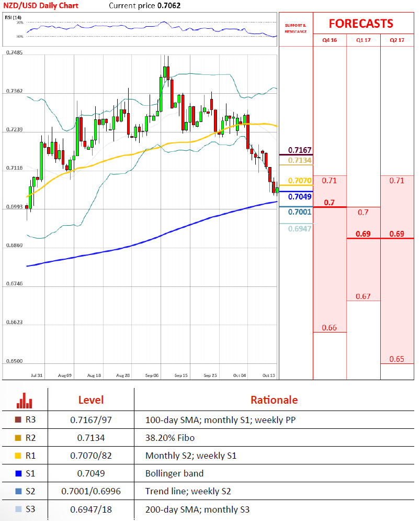Click the current price 0.7062 value

pos(169,5)
